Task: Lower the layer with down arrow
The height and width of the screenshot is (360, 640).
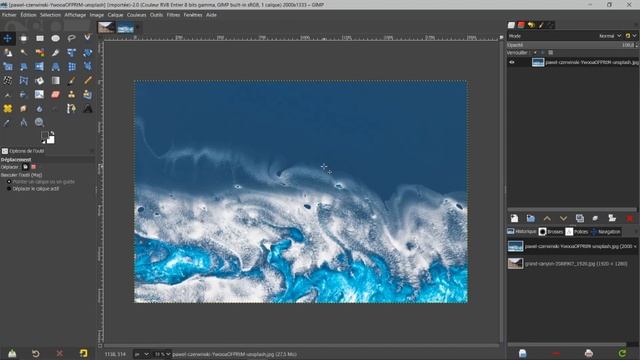Action: click(x=563, y=218)
